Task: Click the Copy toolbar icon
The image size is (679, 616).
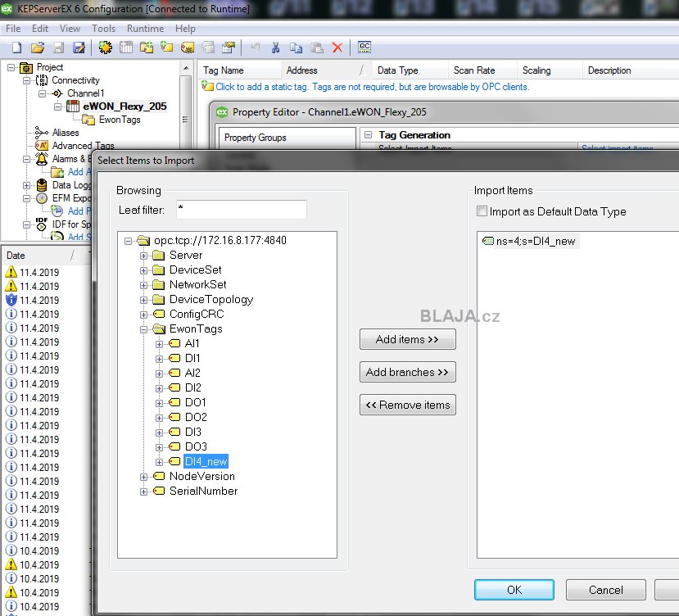Action: point(296,48)
